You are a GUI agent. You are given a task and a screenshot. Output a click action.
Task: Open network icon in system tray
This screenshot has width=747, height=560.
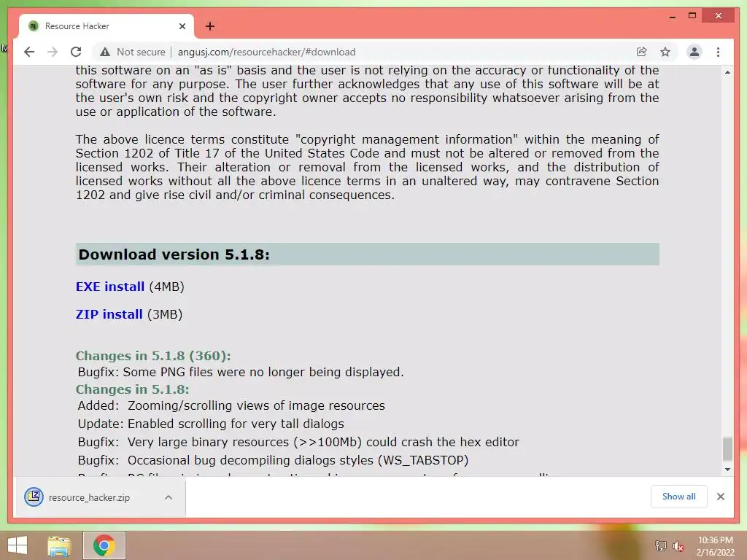tap(661, 545)
